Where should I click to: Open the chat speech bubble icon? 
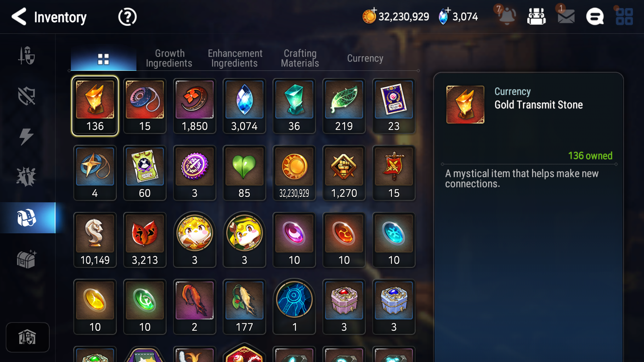click(595, 17)
